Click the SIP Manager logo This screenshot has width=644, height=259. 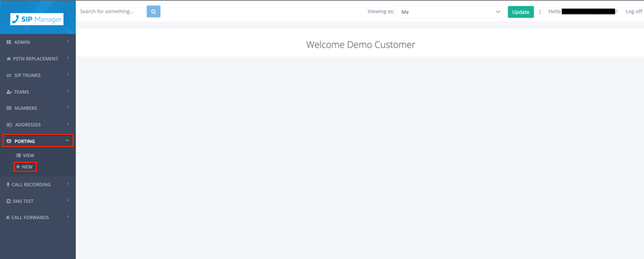(37, 19)
